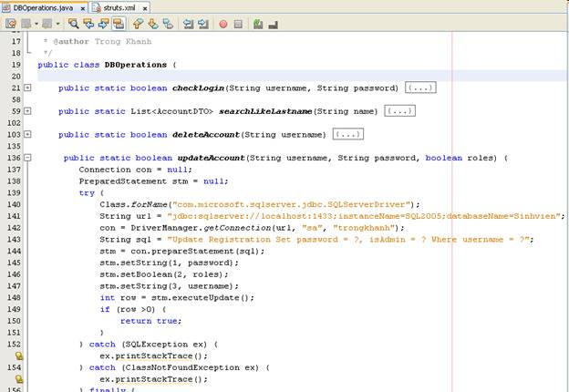Click the grayed Back navigation icon
The width and height of the screenshot is (569, 392).
tap(26, 24)
